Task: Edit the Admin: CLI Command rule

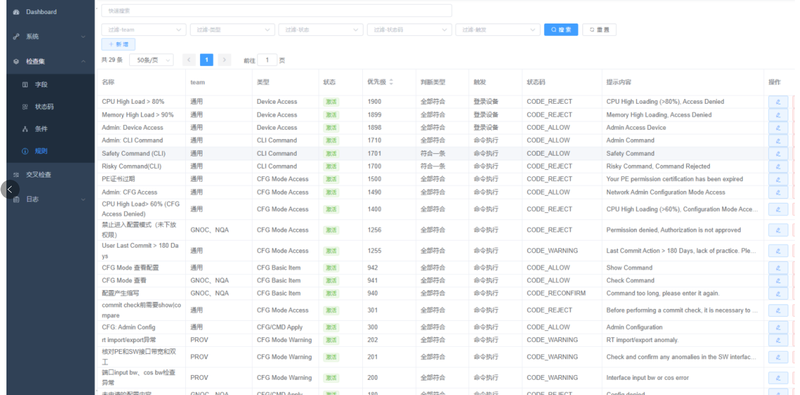Action: click(778, 140)
